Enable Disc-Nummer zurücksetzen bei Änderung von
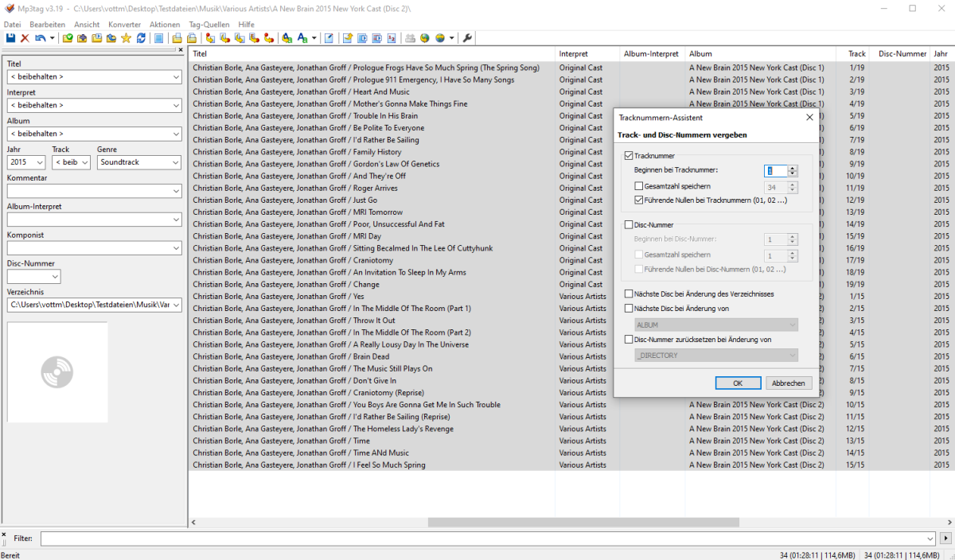The height and width of the screenshot is (560, 955). [629, 340]
